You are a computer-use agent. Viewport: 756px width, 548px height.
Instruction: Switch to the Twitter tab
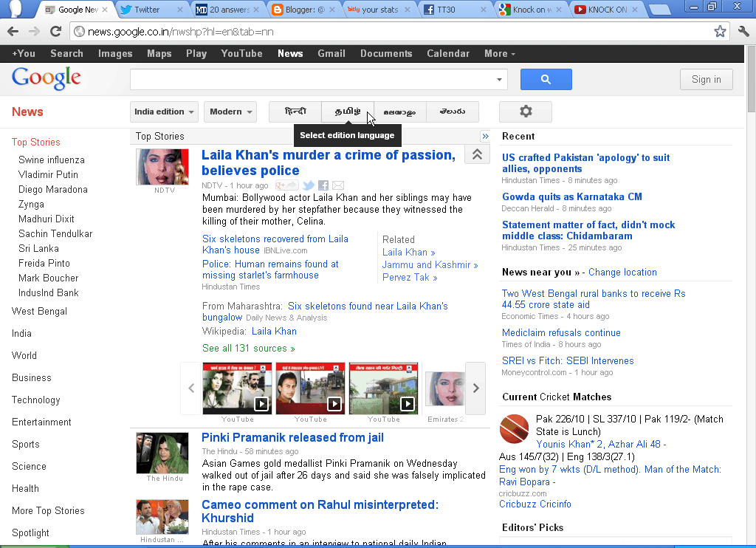pos(147,10)
